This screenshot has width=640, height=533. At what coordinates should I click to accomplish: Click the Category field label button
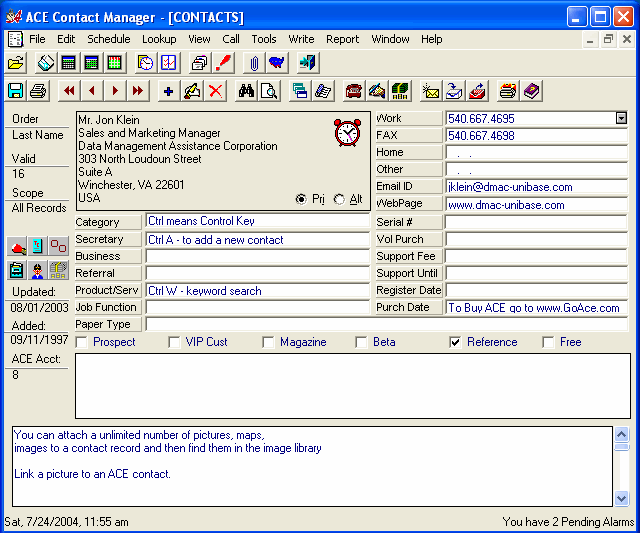coord(108,222)
